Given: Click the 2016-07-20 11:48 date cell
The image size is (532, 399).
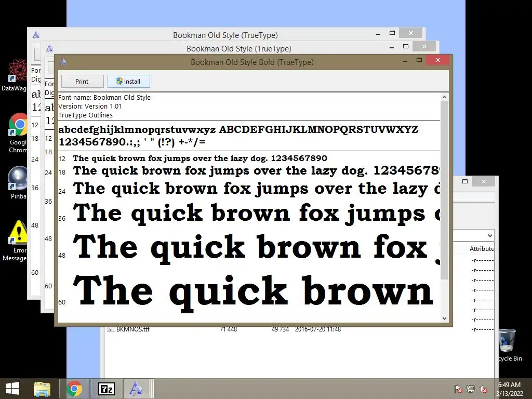Looking at the screenshot, I should tap(317, 329).
